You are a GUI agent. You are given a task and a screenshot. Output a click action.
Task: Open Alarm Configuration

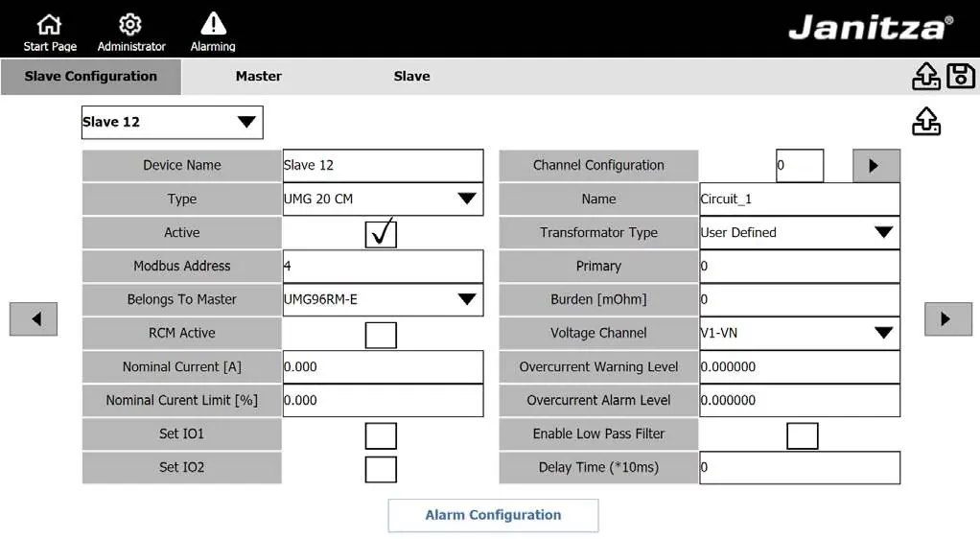(x=493, y=515)
